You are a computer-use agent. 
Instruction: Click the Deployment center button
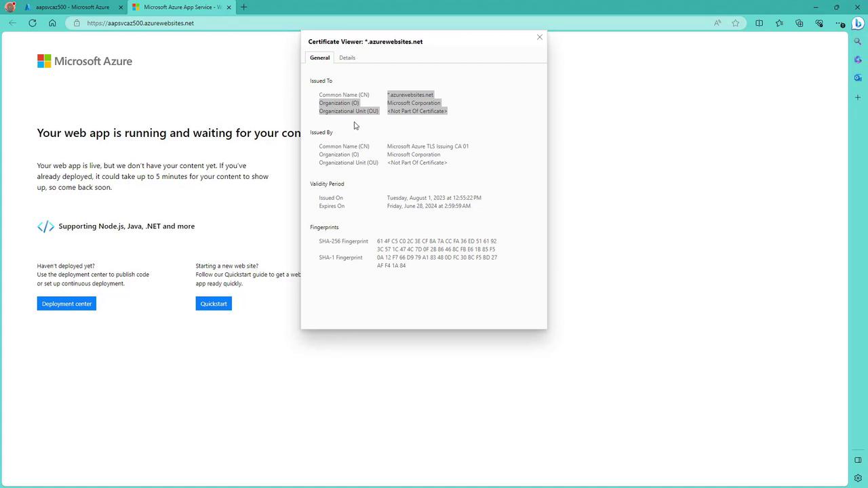pos(66,304)
